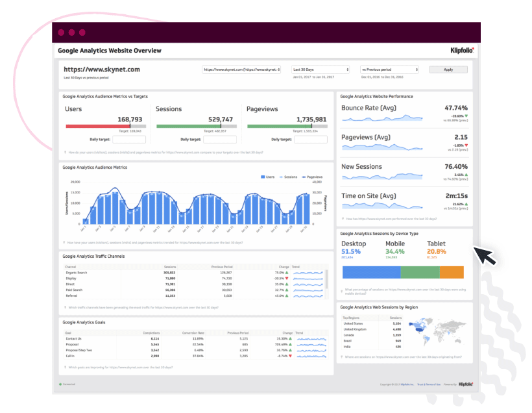Click the New Sessions green up arrow indicator
Image resolution: width=532 pixels, height=413 pixels.
[x=466, y=175]
